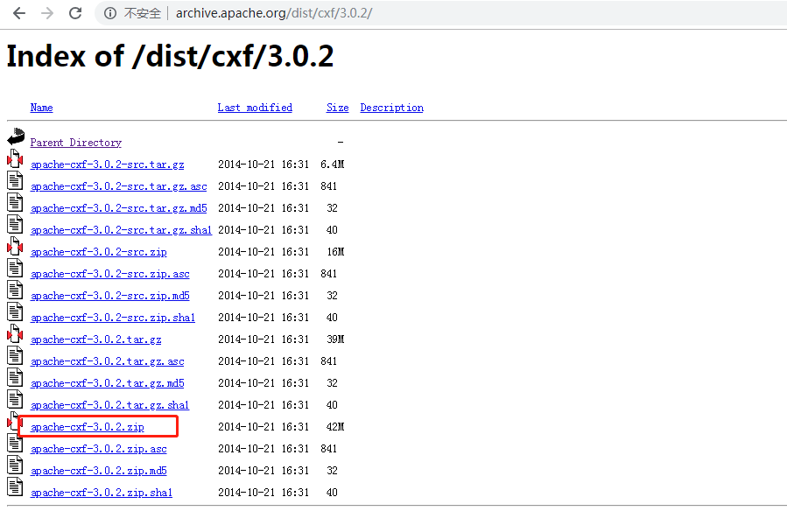
Task: Sort listing by the Size column
Action: pyautogui.click(x=337, y=107)
